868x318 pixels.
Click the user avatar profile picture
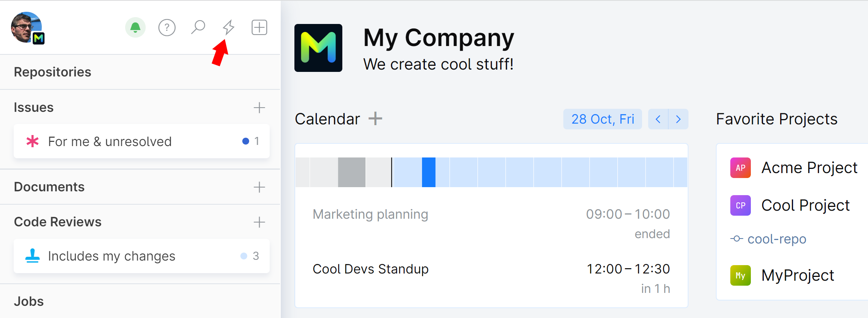pyautogui.click(x=26, y=27)
